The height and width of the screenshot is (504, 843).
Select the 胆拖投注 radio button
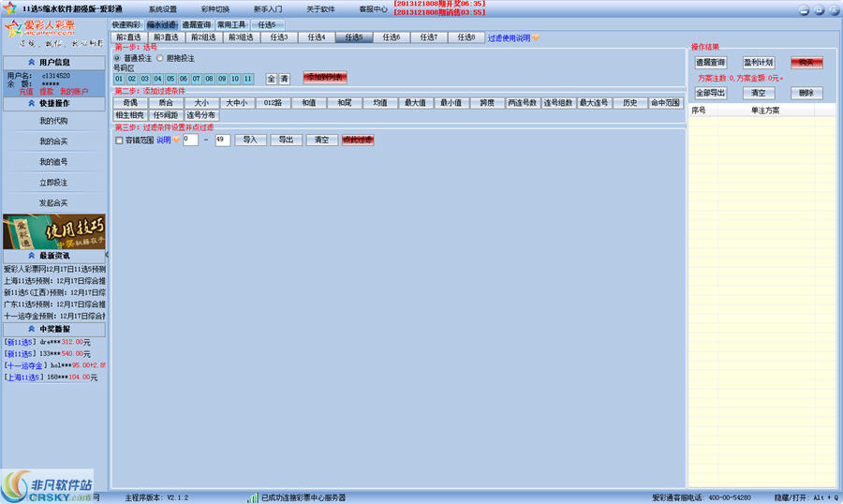[x=160, y=58]
